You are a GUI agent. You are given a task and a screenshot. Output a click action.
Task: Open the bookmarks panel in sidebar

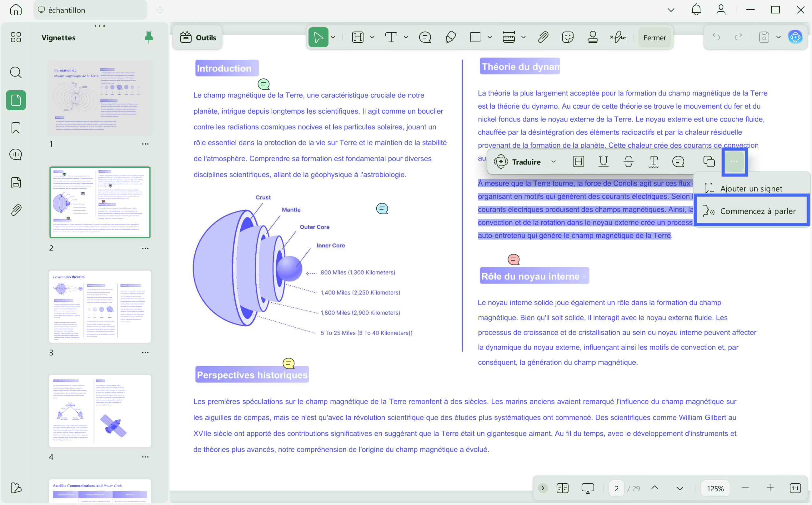point(16,128)
